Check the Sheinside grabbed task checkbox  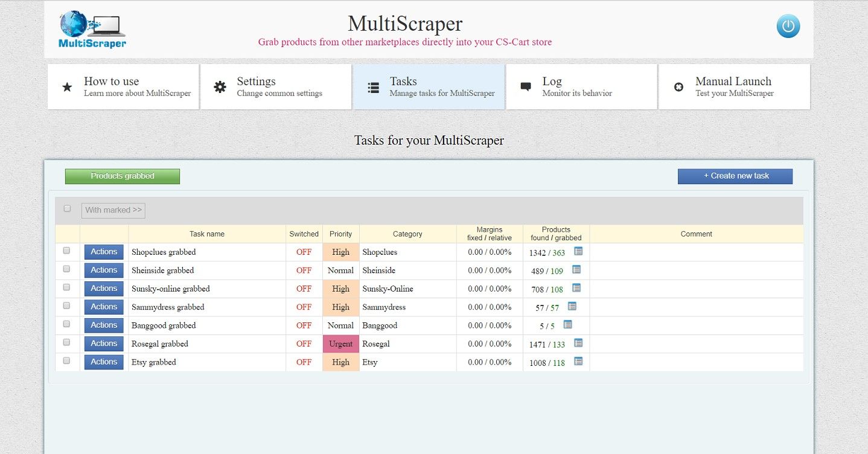pyautogui.click(x=66, y=269)
